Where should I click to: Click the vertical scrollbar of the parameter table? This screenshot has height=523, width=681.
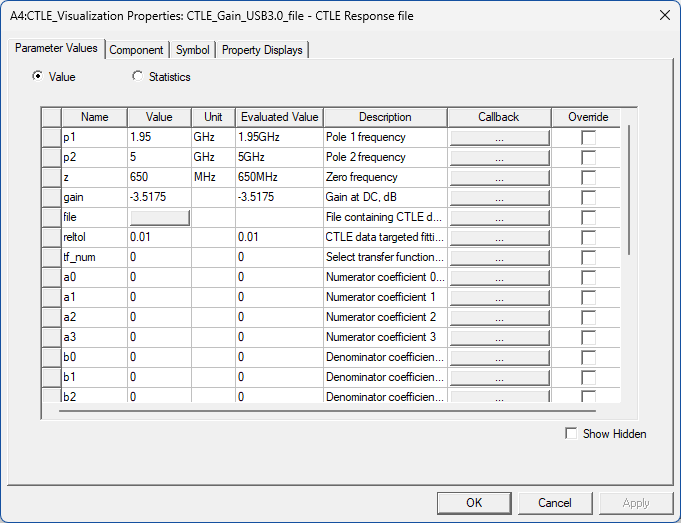click(x=629, y=190)
